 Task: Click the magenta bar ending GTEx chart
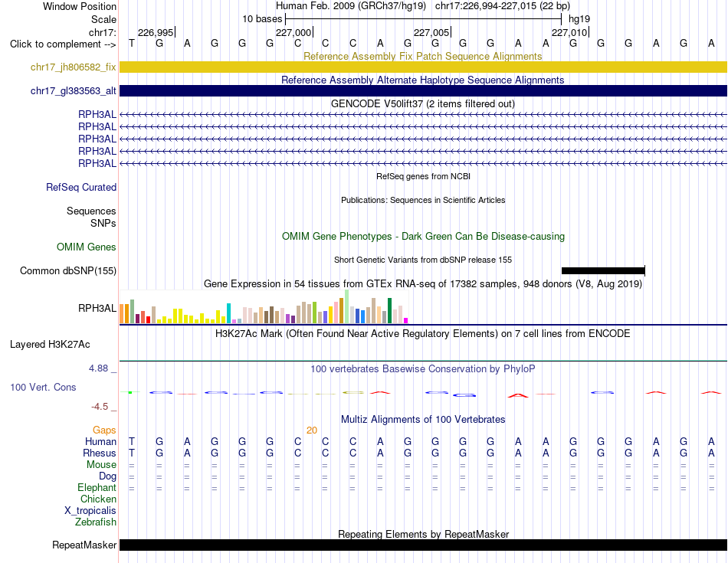point(406,320)
